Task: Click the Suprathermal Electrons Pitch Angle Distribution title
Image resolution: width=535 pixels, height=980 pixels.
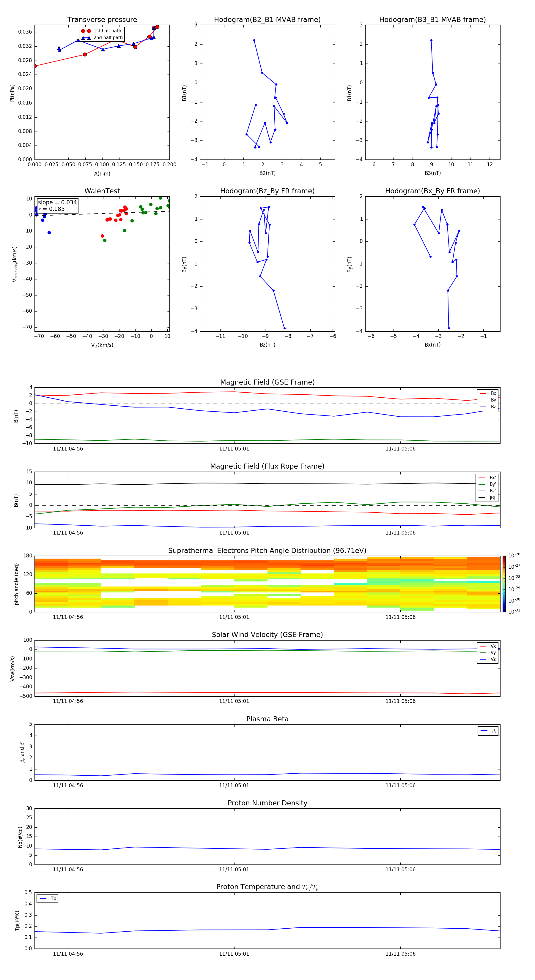Action: coord(267,551)
